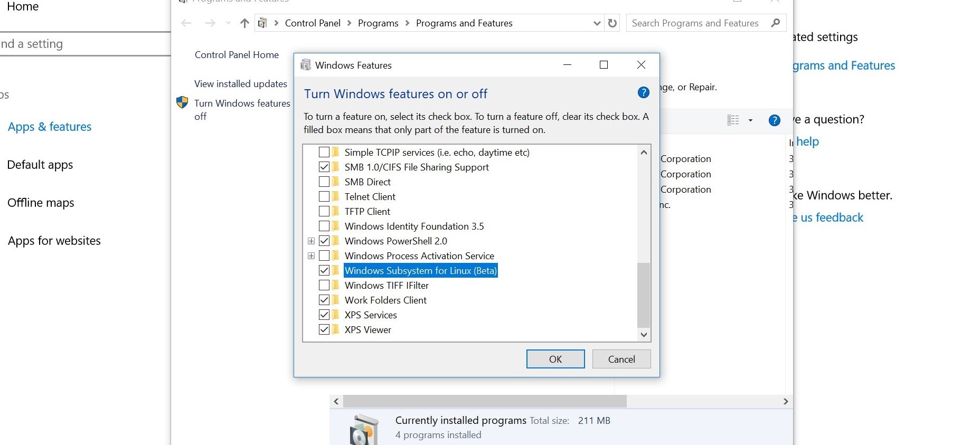The height and width of the screenshot is (445, 980).
Task: Open the address bar history dropdown
Action: coord(597,23)
